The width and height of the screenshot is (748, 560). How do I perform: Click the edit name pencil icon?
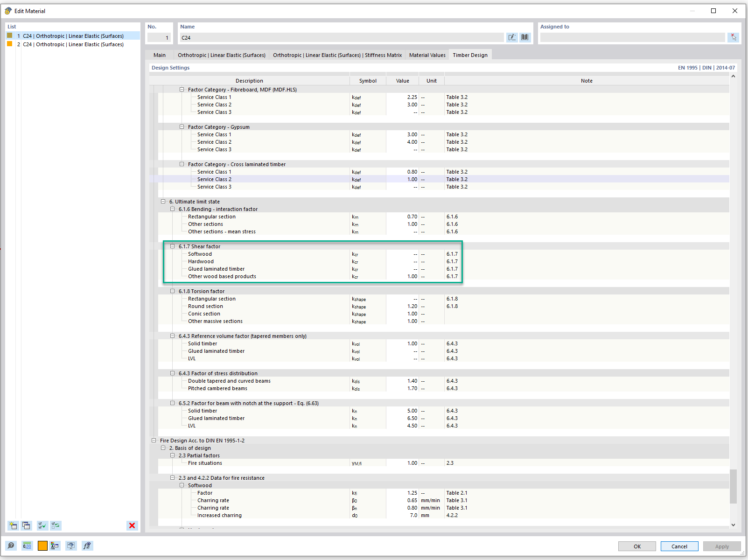tap(512, 37)
